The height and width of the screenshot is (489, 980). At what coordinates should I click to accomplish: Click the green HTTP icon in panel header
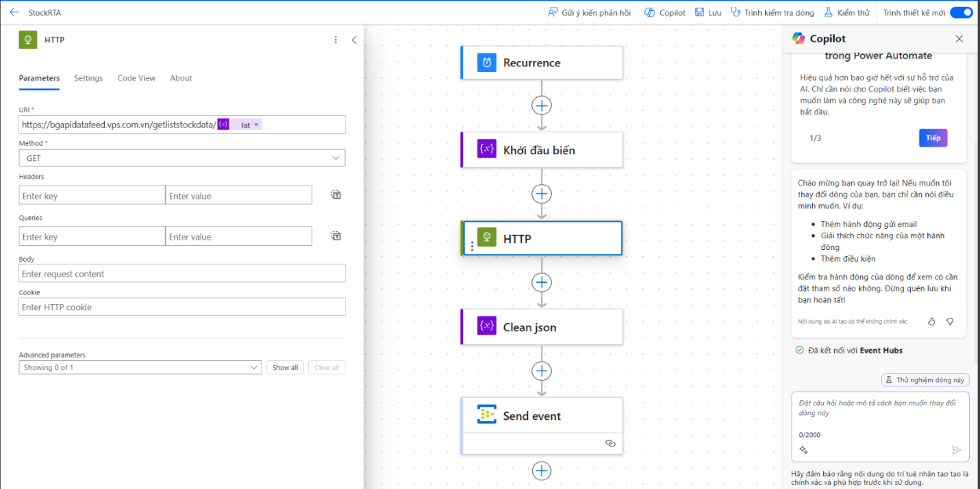[x=28, y=40]
